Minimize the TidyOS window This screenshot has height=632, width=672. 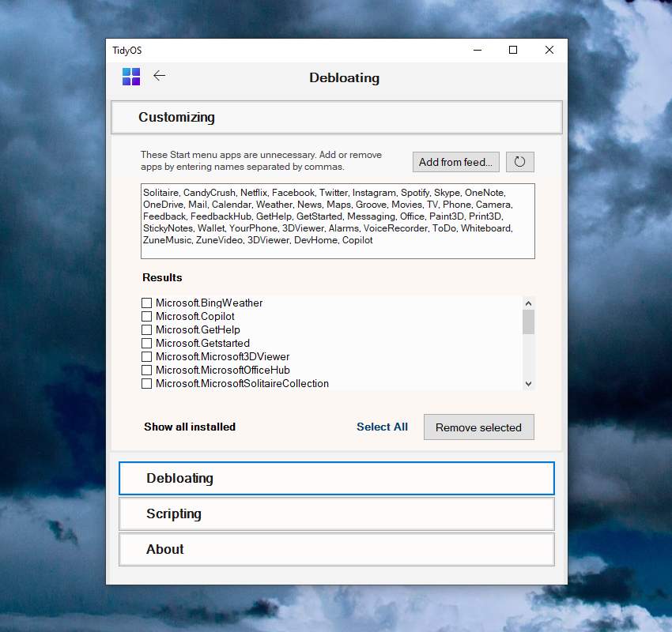click(478, 50)
